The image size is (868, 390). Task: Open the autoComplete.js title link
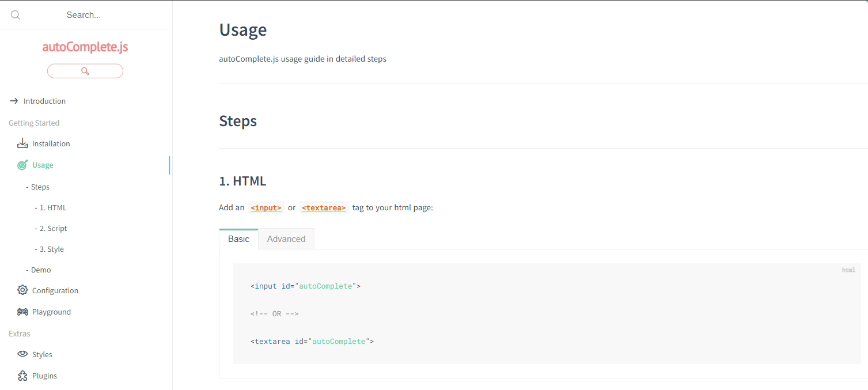click(85, 47)
